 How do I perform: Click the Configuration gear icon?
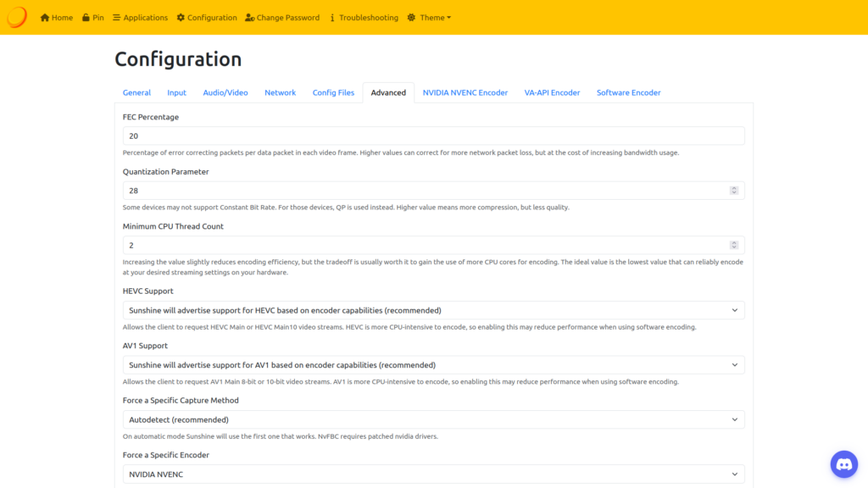pyautogui.click(x=181, y=18)
